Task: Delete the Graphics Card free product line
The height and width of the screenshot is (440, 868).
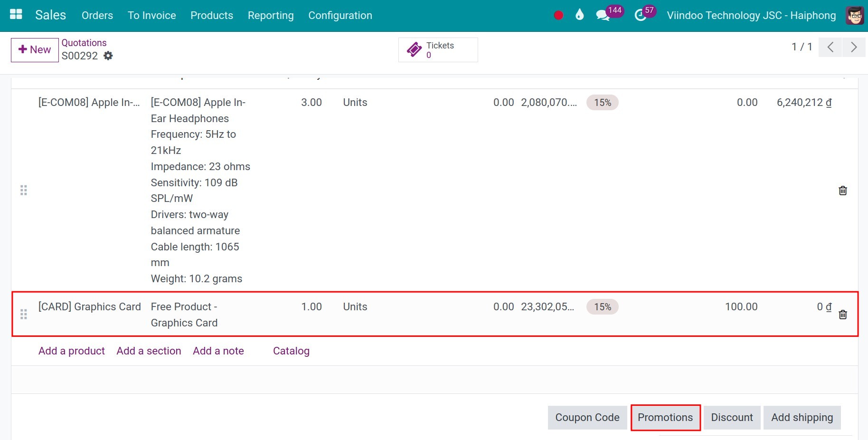Action: [x=843, y=315]
